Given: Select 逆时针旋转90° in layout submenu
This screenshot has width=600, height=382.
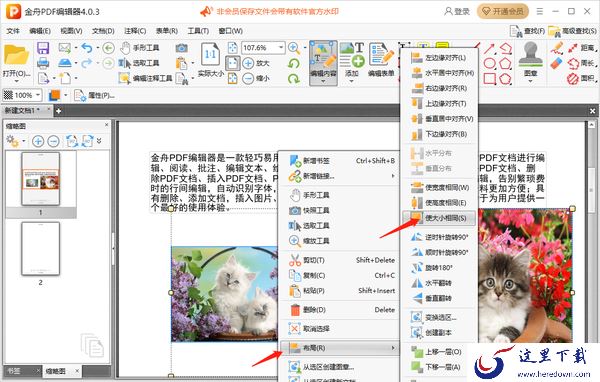Looking at the screenshot, I should tap(439, 237).
